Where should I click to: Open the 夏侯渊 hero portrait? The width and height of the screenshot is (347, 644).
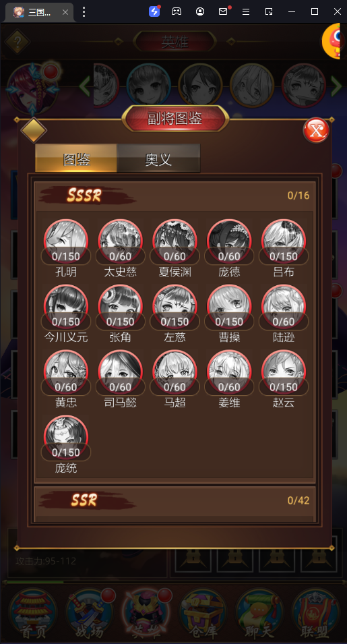pos(175,241)
